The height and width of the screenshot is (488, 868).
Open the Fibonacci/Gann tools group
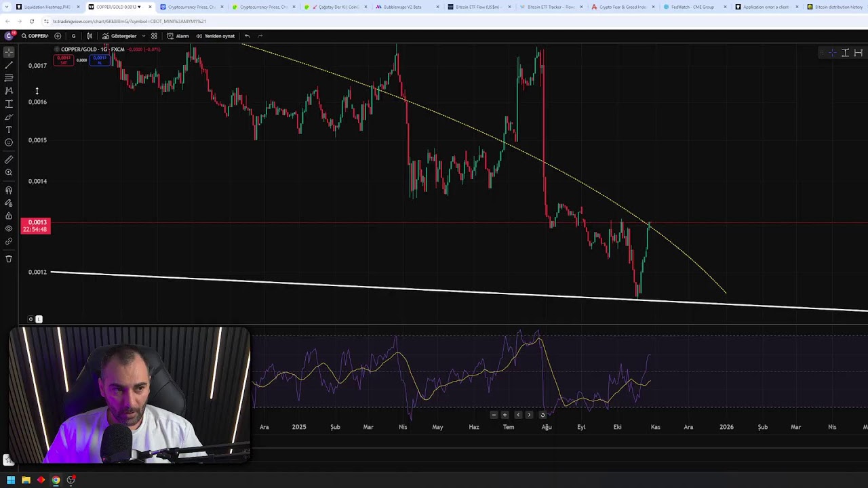[9, 78]
